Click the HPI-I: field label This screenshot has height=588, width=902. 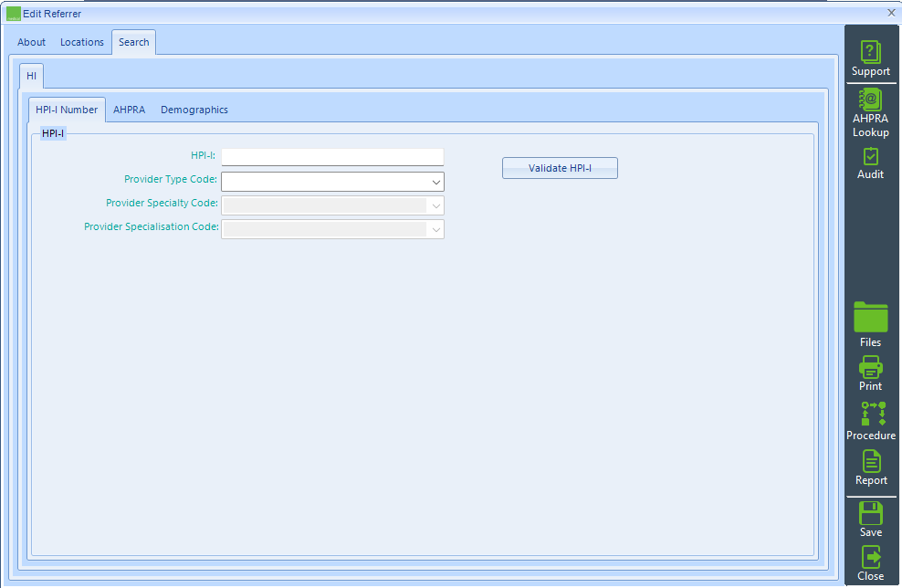[x=203, y=156]
